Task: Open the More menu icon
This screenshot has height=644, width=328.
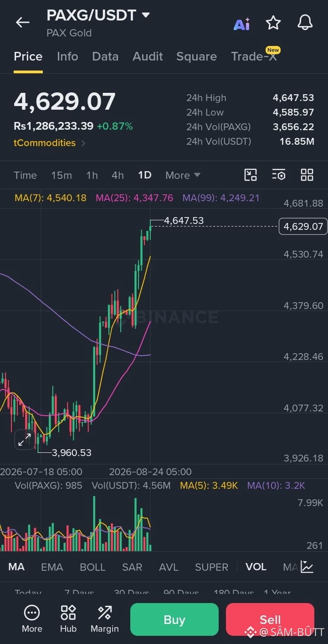Action: 32,619
